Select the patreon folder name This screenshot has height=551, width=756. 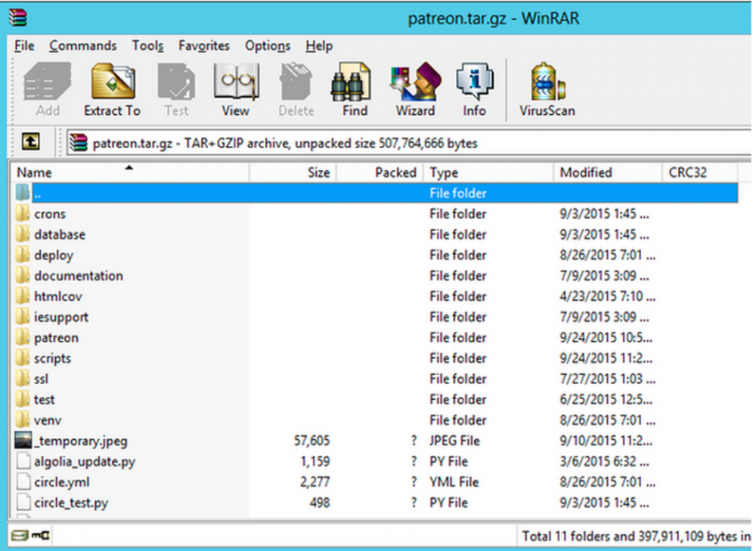click(57, 338)
